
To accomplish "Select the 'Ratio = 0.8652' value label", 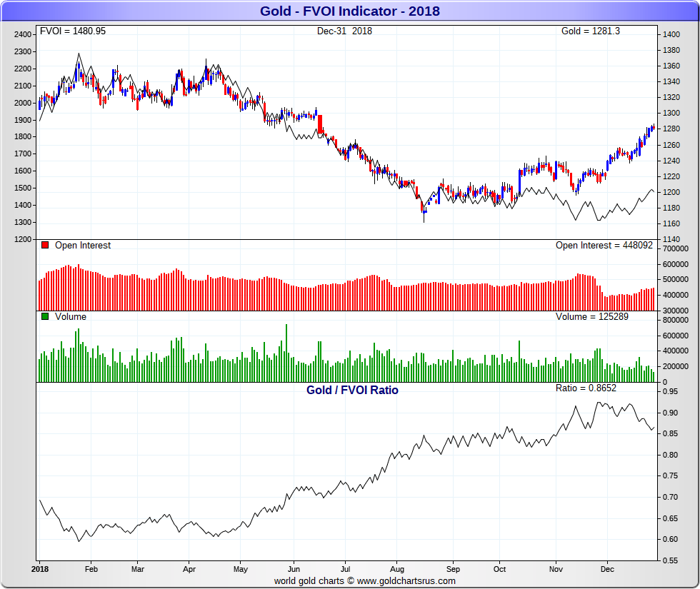I will 586,388.
